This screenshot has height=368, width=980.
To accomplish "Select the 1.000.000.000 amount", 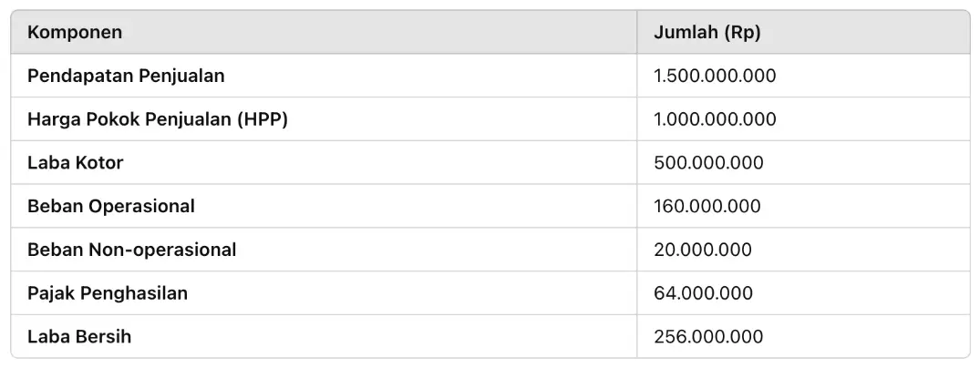I will (715, 119).
